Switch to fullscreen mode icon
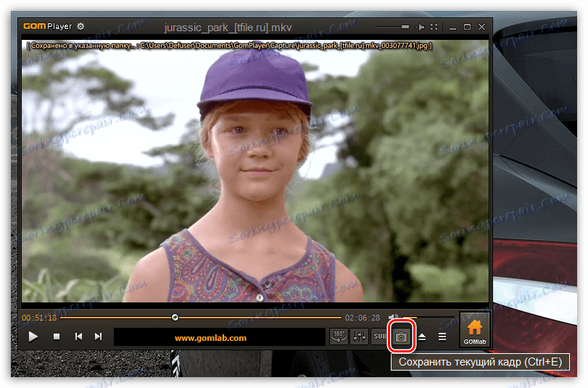This screenshot has width=588, height=388. click(434, 27)
